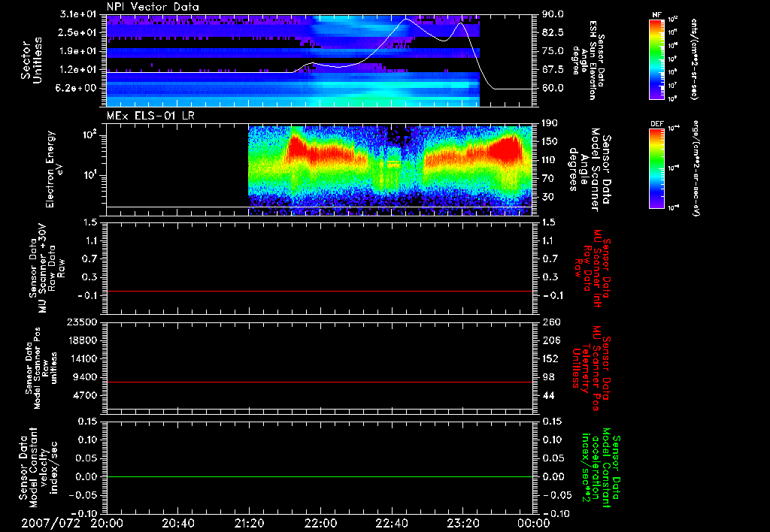
Task: Click the 98 telemetry axis value
Action: pyautogui.click(x=548, y=377)
